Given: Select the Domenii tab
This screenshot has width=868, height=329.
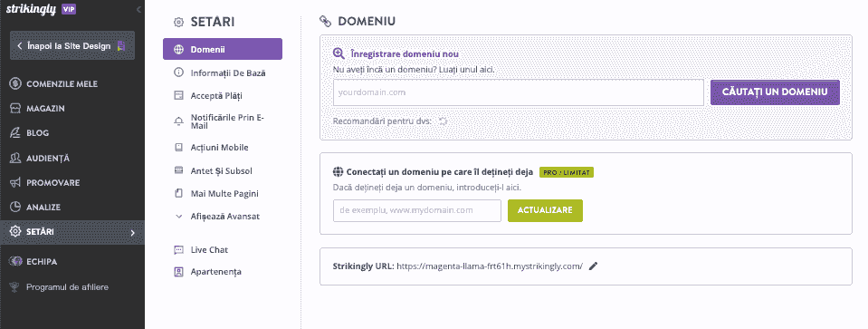Looking at the screenshot, I should coord(223,49).
